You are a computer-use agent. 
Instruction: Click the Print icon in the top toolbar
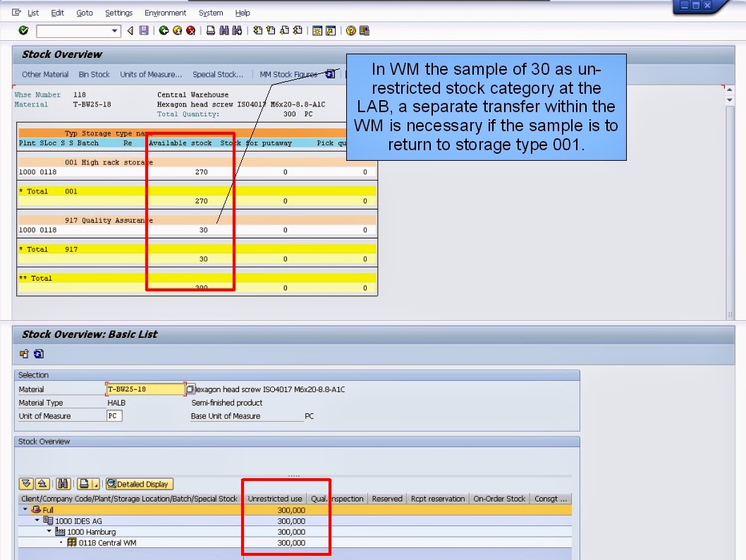(209, 30)
